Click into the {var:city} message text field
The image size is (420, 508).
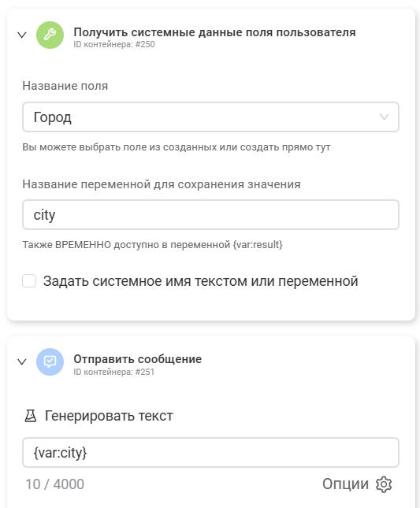(x=210, y=452)
